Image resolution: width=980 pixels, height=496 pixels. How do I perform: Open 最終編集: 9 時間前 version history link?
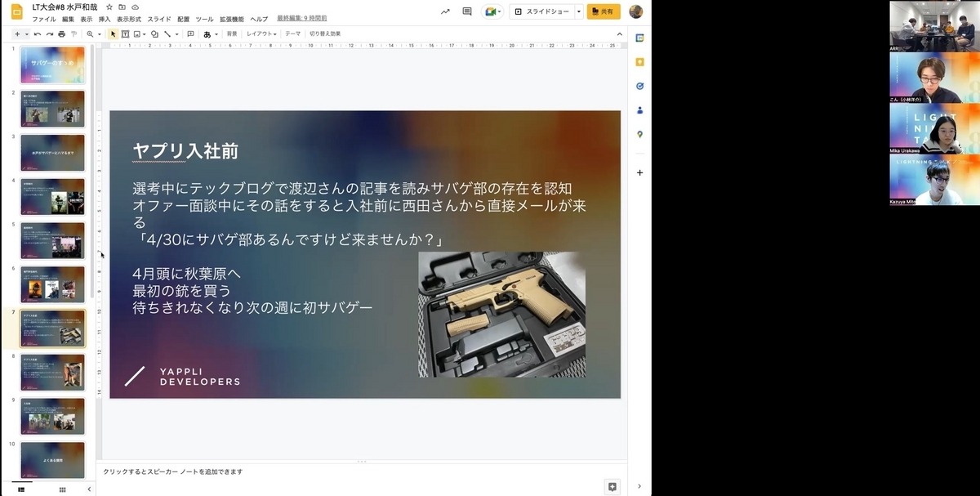tap(301, 18)
